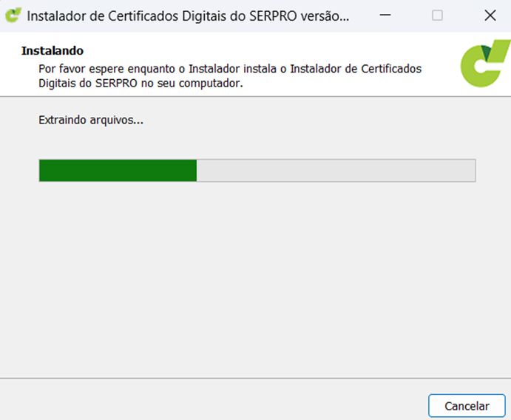Click the greyed-out maximize button
The height and width of the screenshot is (420, 511).
(437, 16)
